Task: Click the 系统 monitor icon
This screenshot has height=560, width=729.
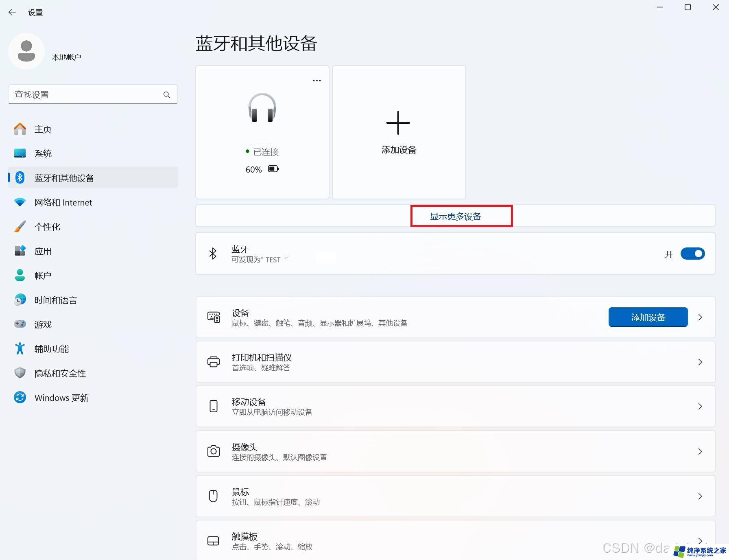Action: 20,153
